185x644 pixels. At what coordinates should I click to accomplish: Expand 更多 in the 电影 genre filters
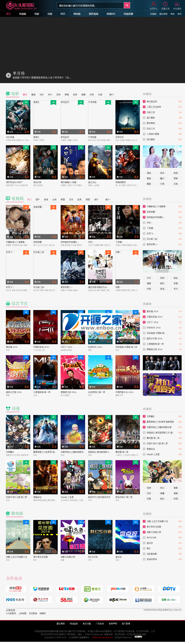point(112,95)
